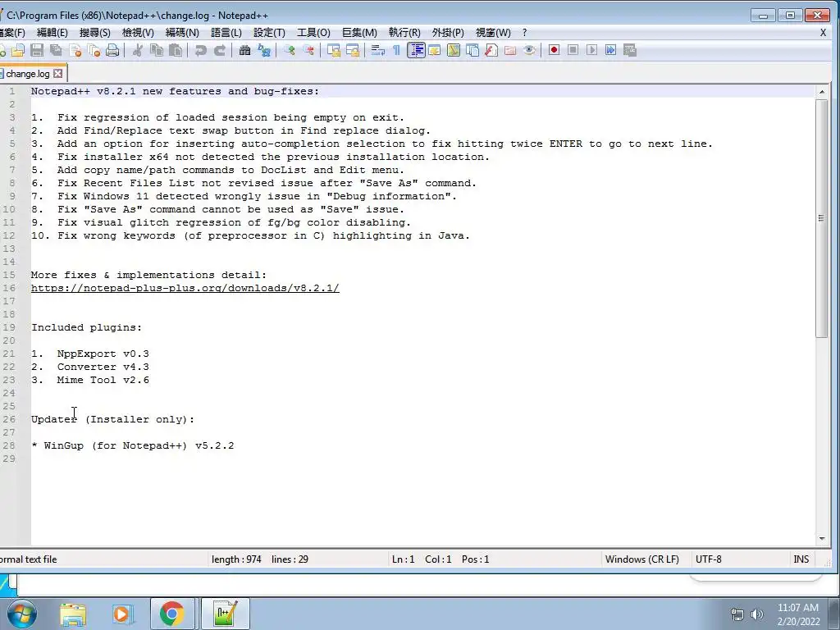Open the 檢視(V) menu

(x=138, y=33)
